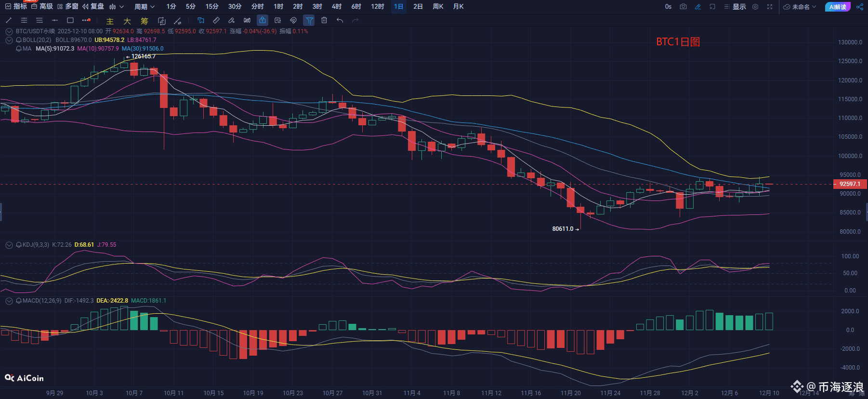Select the horizontal ray line tool
868x399 pixels.
55,20
